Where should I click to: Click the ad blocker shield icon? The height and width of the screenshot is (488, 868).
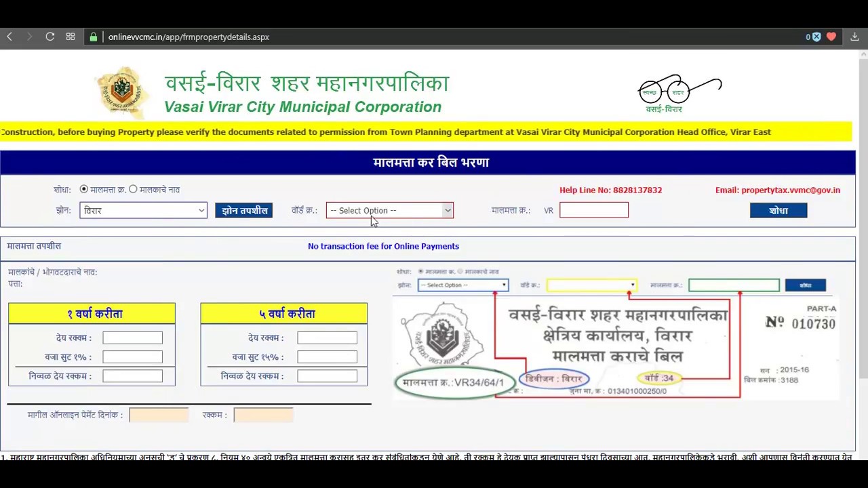pyautogui.click(x=816, y=37)
